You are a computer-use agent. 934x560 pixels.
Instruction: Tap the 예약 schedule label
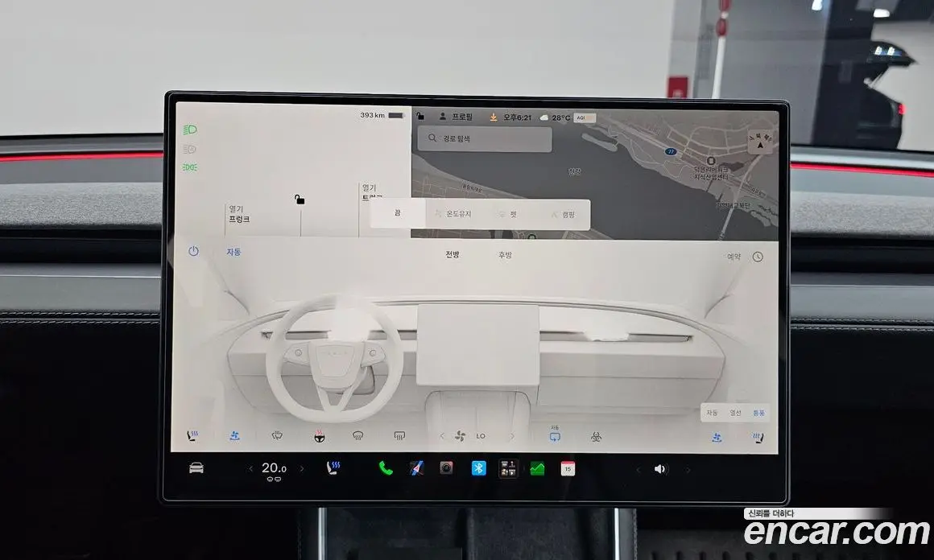click(734, 257)
